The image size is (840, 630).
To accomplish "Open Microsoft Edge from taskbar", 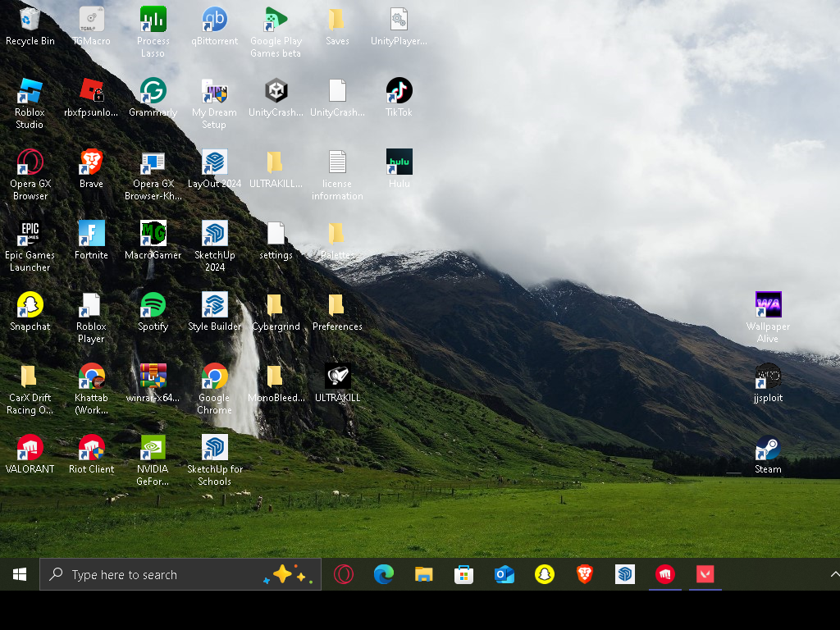I will [x=384, y=574].
